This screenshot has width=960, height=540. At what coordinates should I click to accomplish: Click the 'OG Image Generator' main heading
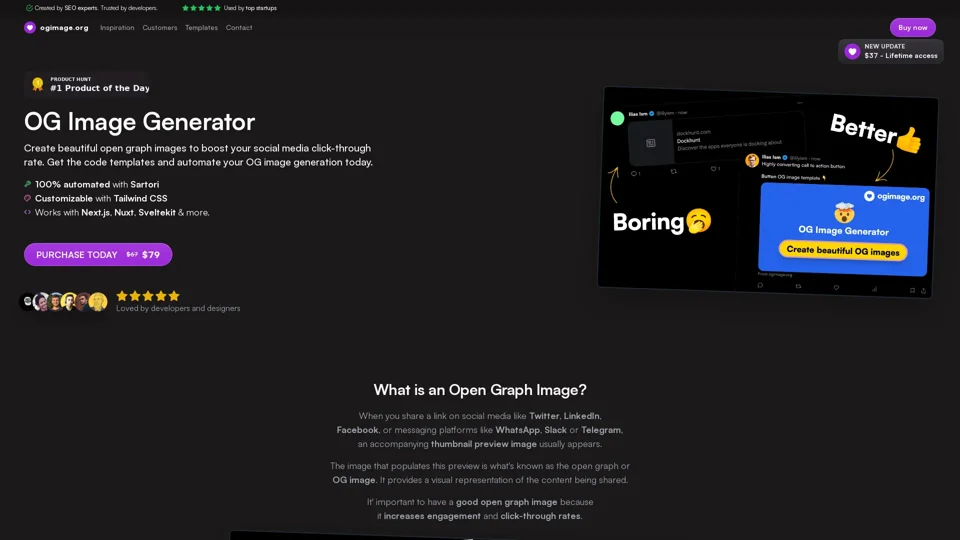tap(140, 122)
